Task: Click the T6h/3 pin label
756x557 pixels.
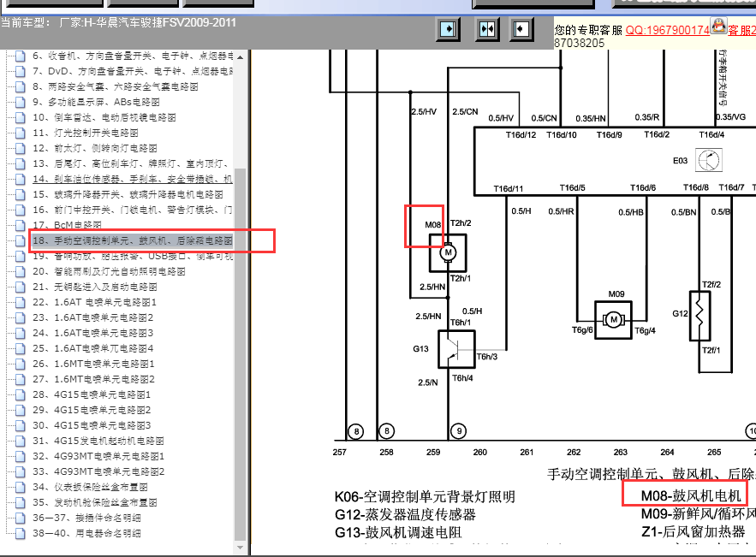Action: tap(487, 357)
